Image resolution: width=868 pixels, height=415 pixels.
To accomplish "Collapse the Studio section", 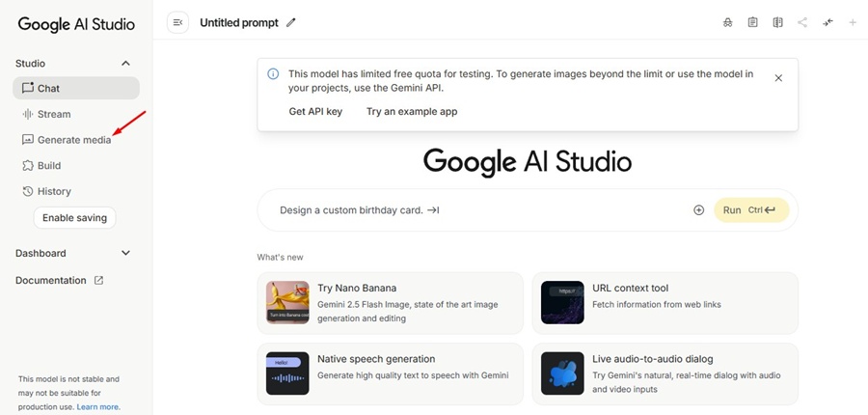I will [x=125, y=64].
